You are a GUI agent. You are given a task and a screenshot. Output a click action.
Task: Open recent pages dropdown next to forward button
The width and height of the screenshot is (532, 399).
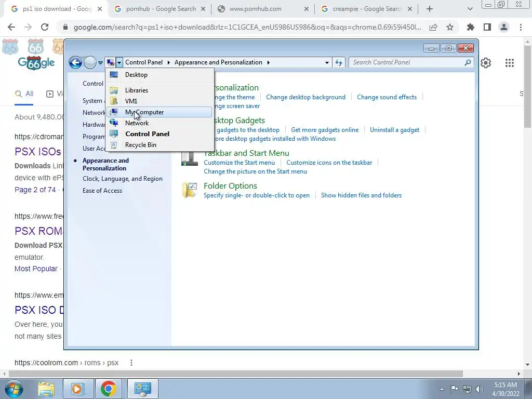pos(100,63)
